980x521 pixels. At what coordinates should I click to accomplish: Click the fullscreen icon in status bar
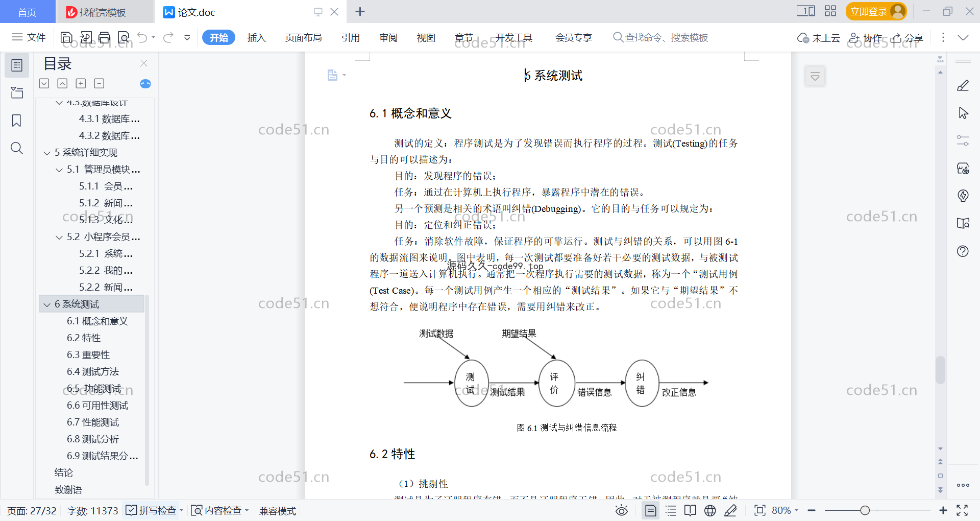[x=962, y=510]
